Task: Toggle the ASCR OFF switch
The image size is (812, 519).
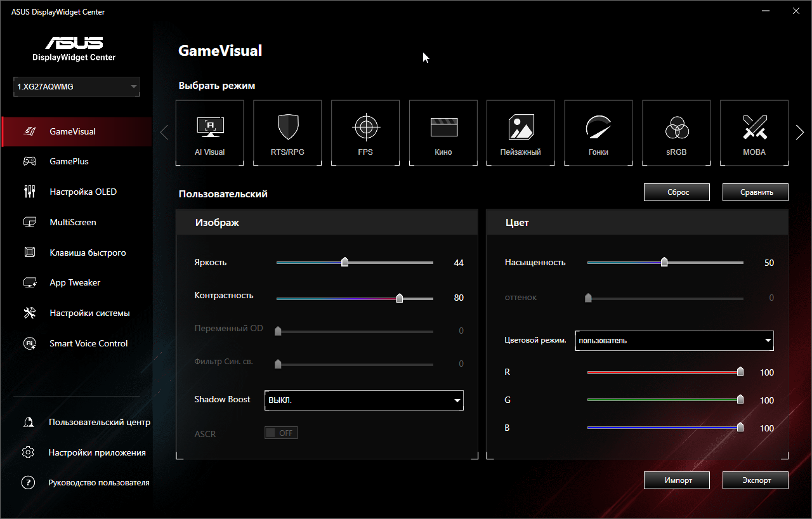Action: coord(281,433)
